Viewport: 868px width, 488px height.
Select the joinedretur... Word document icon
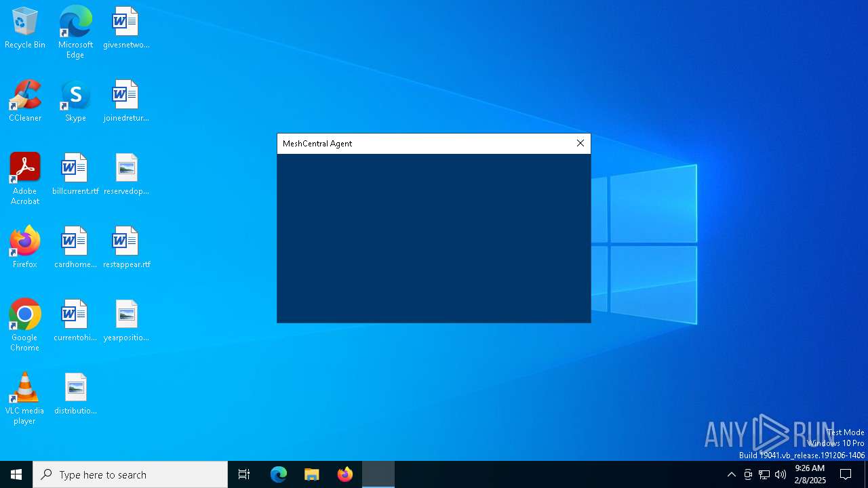coord(126,101)
